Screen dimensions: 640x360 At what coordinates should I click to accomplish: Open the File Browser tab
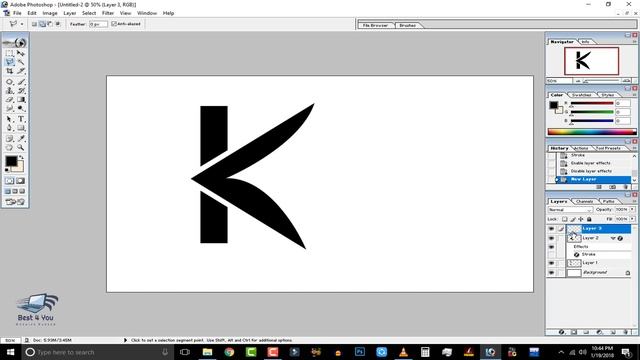(x=375, y=25)
